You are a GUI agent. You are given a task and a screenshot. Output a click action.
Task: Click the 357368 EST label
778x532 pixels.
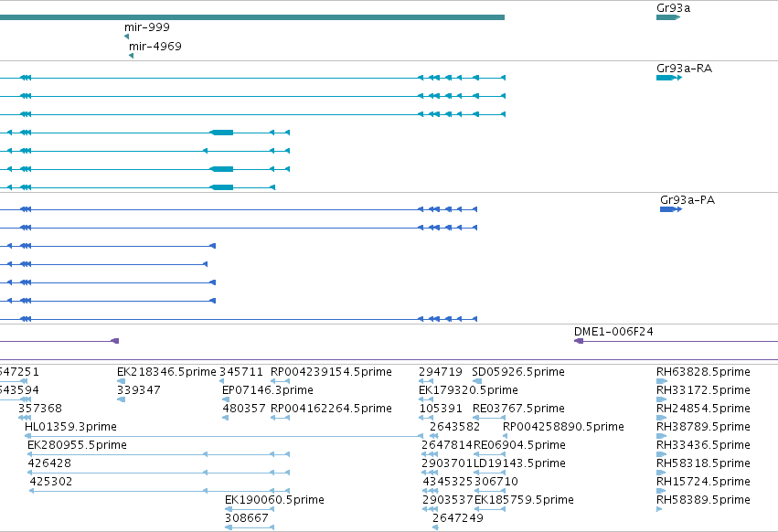40,409
